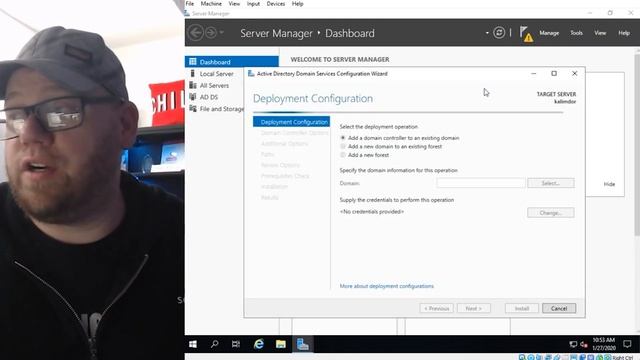The height and width of the screenshot is (360, 640).
Task: Open the Tools menu in Server Manager
Action: pyautogui.click(x=576, y=33)
